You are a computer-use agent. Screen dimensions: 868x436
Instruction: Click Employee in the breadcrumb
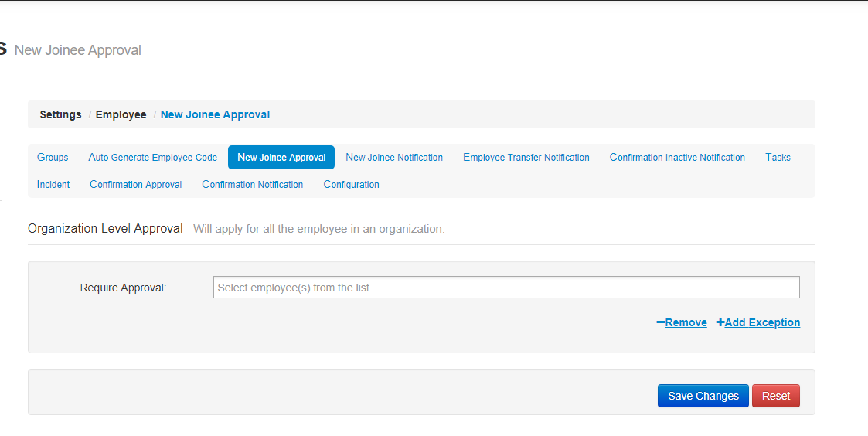tap(121, 114)
